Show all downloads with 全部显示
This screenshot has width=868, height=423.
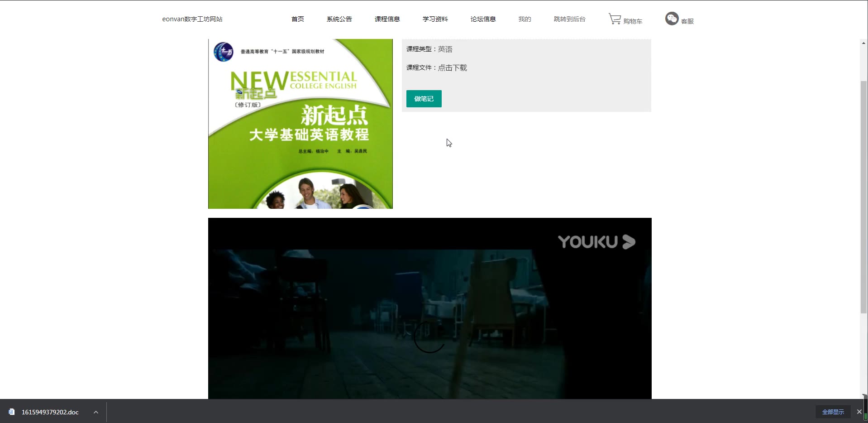point(833,412)
